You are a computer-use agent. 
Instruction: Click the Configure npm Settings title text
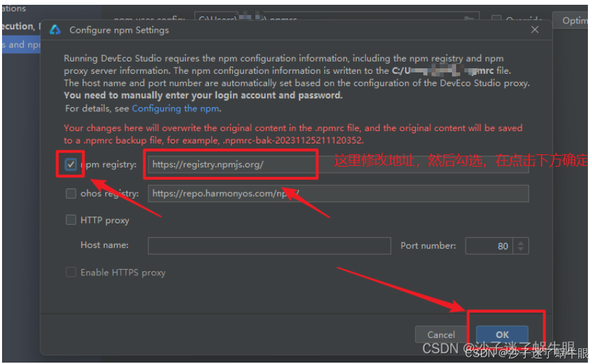(x=119, y=30)
